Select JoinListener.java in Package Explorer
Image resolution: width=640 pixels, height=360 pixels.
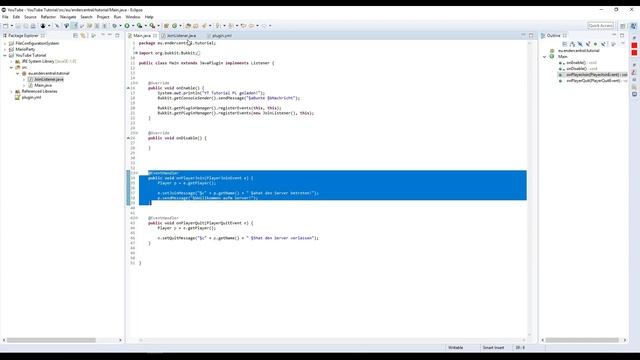tap(49, 79)
